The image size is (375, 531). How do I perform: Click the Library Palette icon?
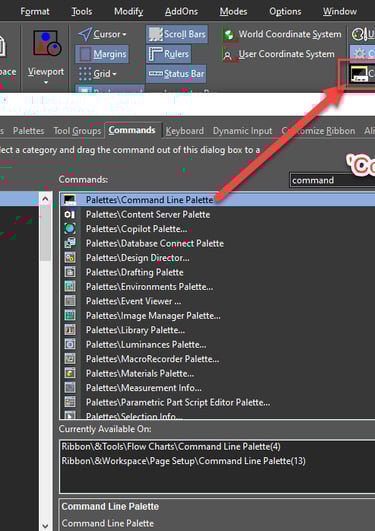(70, 330)
